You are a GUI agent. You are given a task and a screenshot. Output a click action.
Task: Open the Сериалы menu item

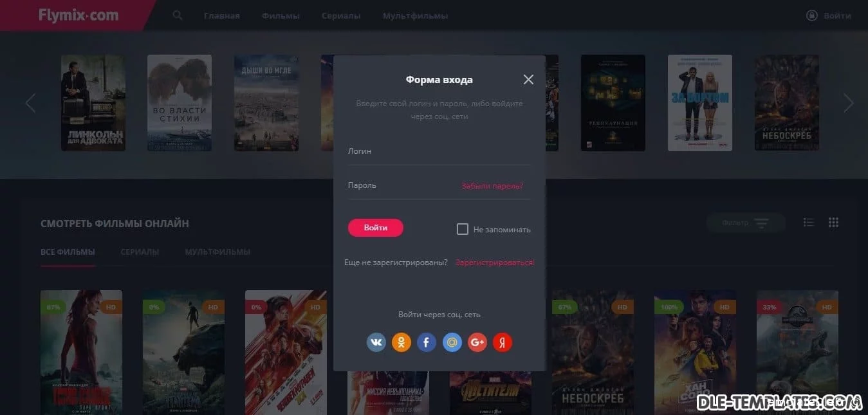click(341, 16)
